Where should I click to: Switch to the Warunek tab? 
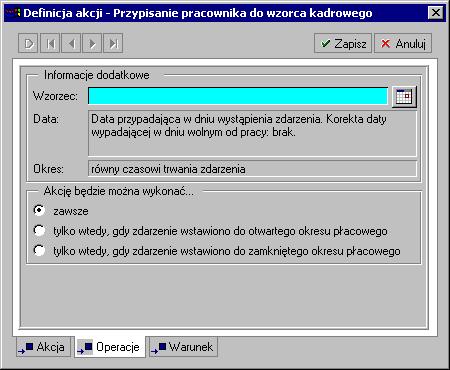point(183,347)
